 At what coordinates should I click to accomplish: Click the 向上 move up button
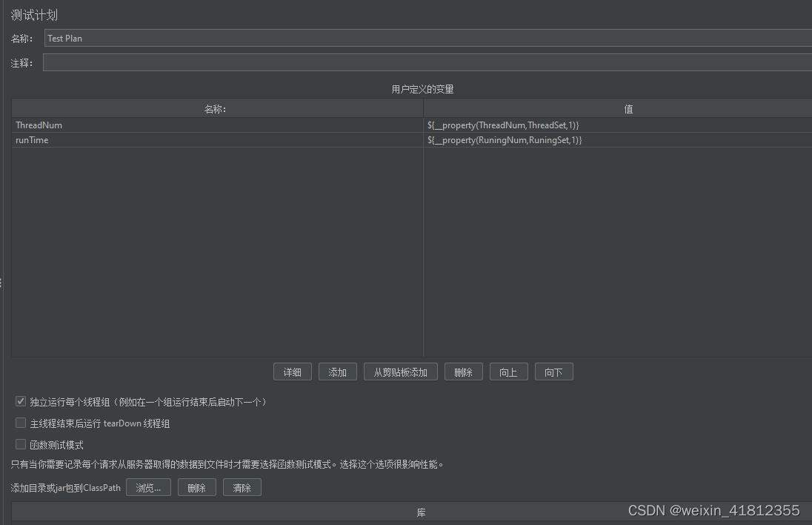[508, 372]
